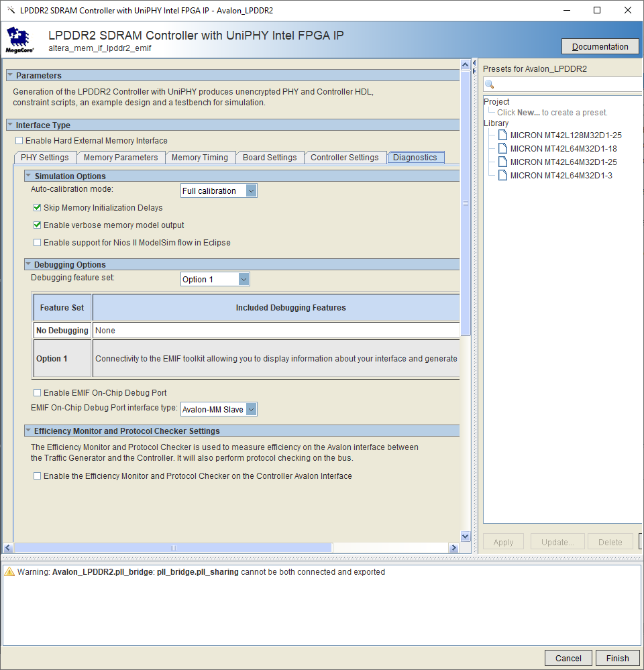Viewport: 644px width, 670px height.
Task: Open the Auto-calibration mode dropdown
Action: click(x=252, y=190)
